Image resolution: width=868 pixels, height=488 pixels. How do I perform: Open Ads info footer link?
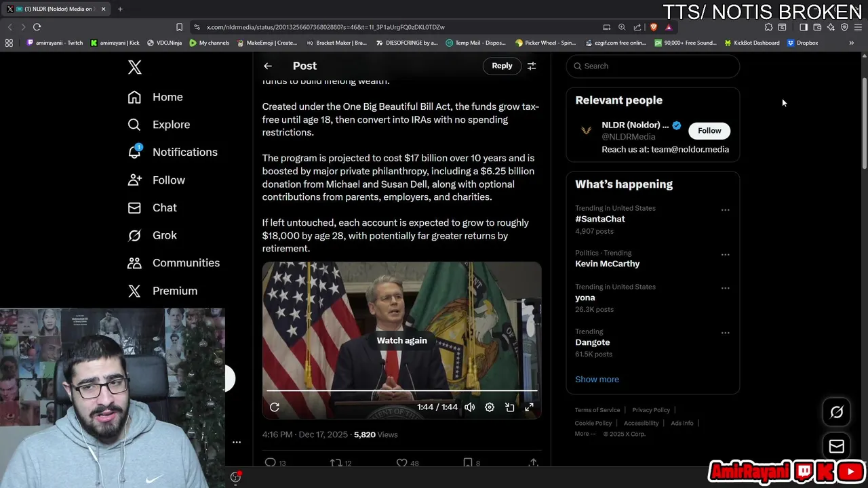tap(682, 423)
